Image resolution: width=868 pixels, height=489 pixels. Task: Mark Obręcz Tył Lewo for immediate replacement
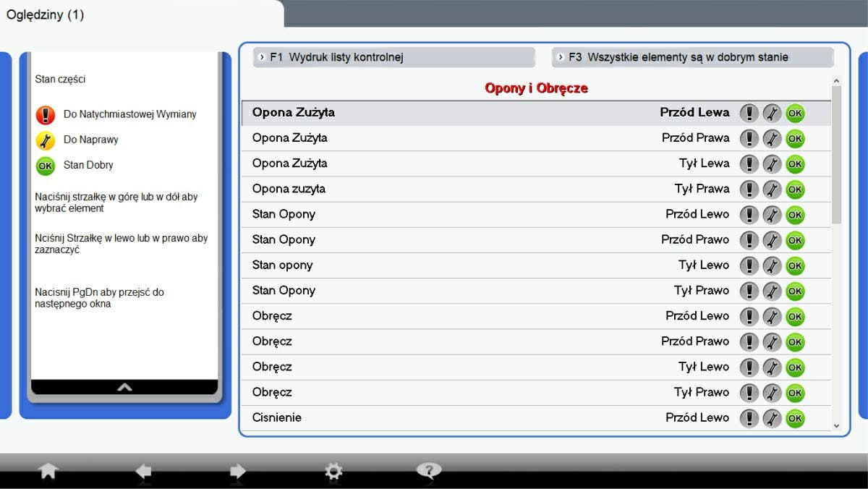pyautogui.click(x=749, y=367)
